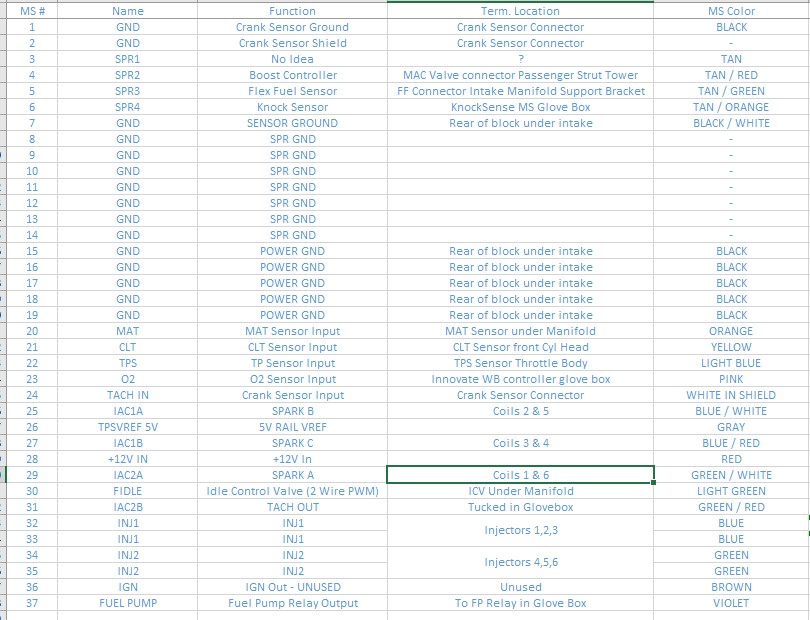Click the 'TAN / GREEN' color cell
This screenshot has width=810, height=620.
[731, 91]
